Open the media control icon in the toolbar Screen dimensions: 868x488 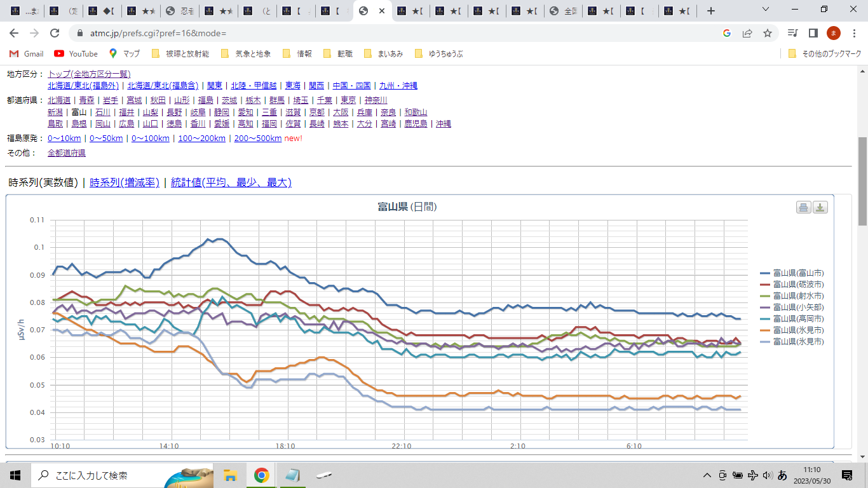coord(792,33)
